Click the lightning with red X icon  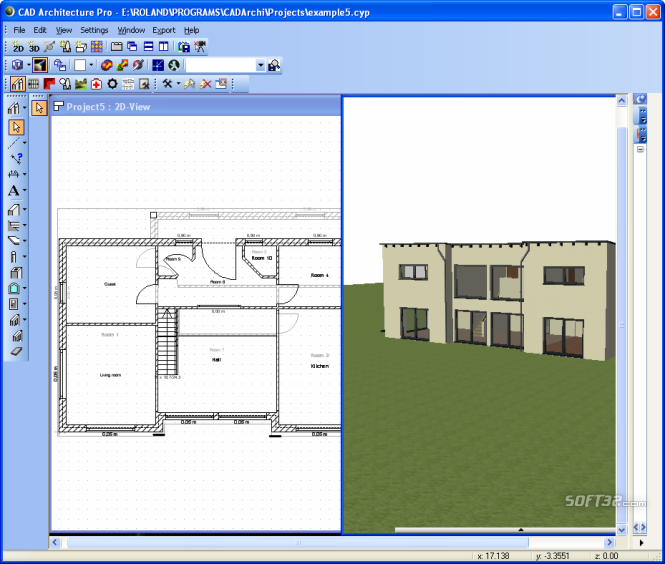[206, 84]
